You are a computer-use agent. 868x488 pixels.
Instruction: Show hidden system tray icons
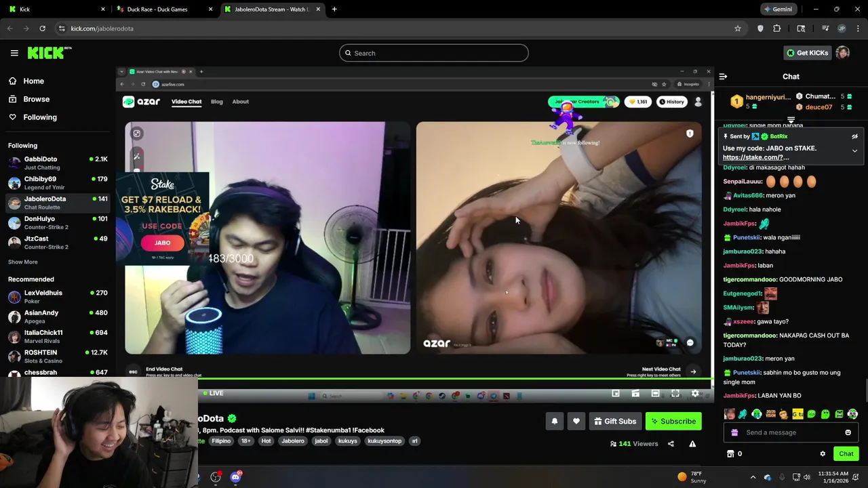(753, 477)
